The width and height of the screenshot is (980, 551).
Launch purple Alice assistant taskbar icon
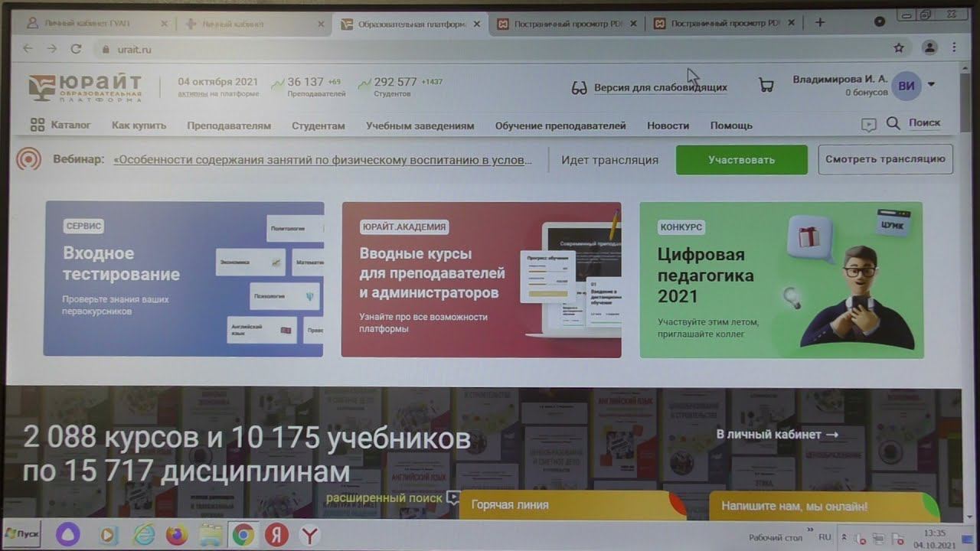[x=67, y=534]
